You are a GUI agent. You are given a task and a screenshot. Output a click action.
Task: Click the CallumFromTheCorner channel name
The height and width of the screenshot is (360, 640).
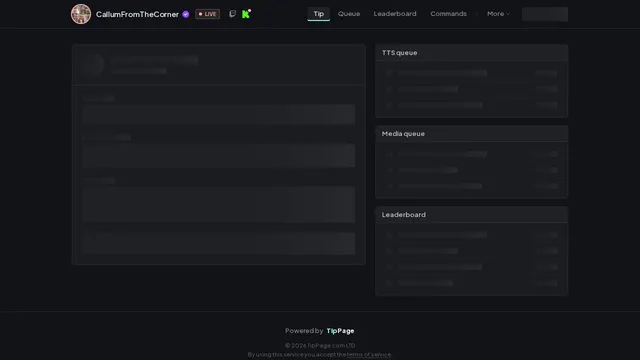coord(137,14)
